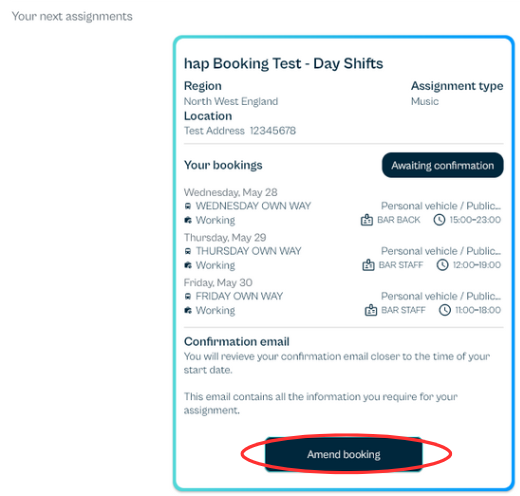Click the Friday Working status icon
The width and height of the screenshot is (520, 496).
[188, 310]
